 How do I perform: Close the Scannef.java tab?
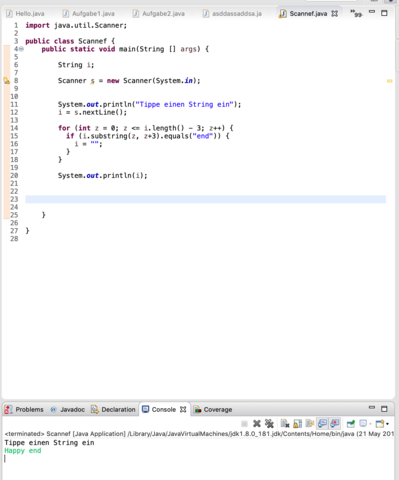pyautogui.click(x=335, y=14)
